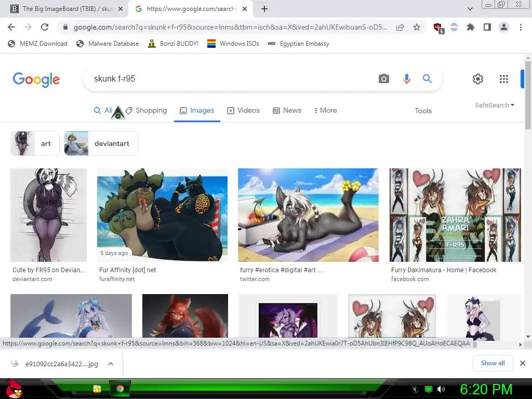Select the Images tab

tap(197, 110)
